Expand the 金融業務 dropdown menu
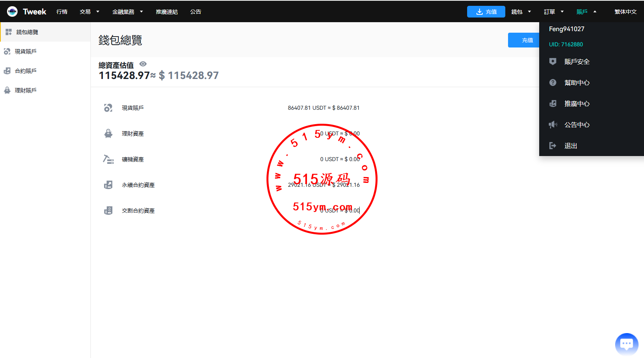This screenshot has width=644, height=358. 127,12
